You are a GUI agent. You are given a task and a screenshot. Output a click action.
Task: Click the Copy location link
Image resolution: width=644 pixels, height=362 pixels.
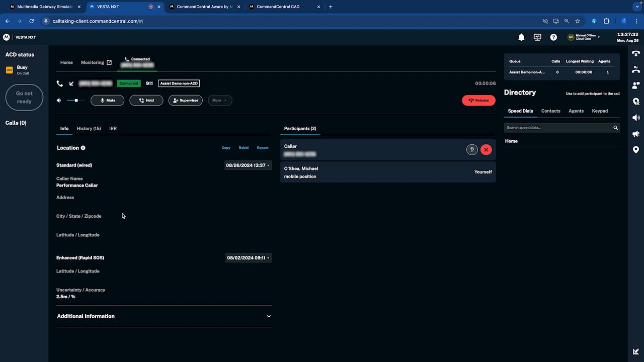226,148
